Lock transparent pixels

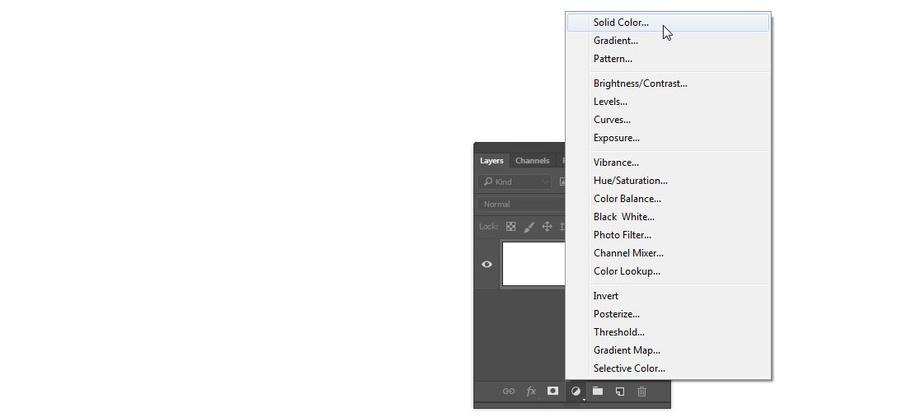[511, 227]
